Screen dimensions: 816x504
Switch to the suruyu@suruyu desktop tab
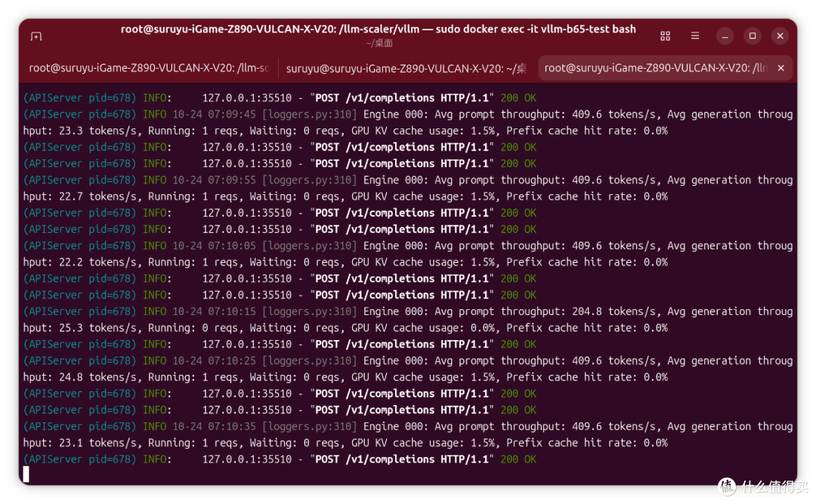tap(406, 68)
